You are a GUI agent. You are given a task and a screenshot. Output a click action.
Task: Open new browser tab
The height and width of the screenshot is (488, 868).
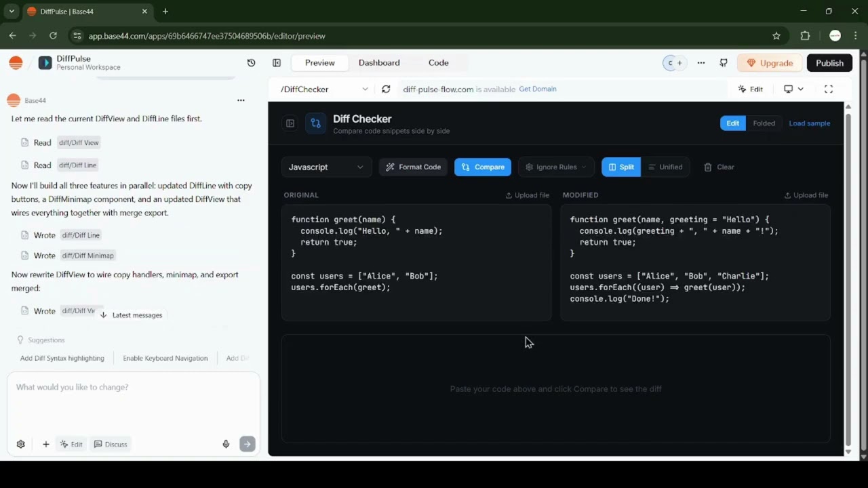click(165, 12)
